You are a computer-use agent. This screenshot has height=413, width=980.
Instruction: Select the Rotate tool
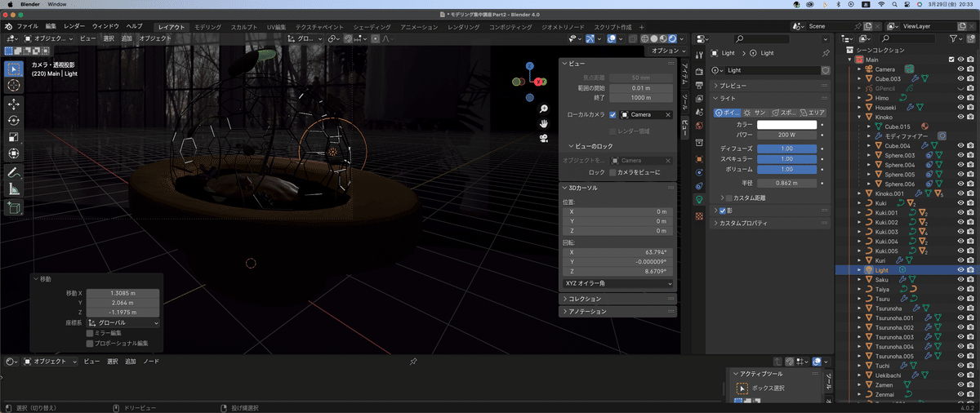(14, 121)
